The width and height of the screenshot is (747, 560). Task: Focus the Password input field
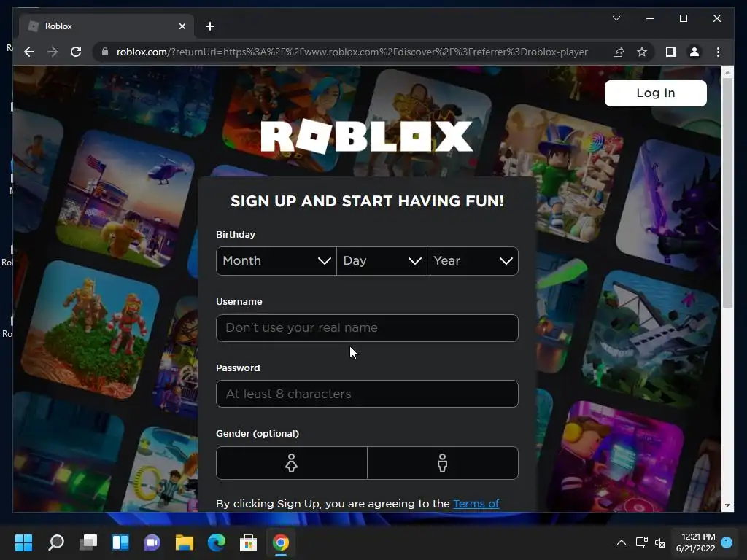(x=367, y=394)
